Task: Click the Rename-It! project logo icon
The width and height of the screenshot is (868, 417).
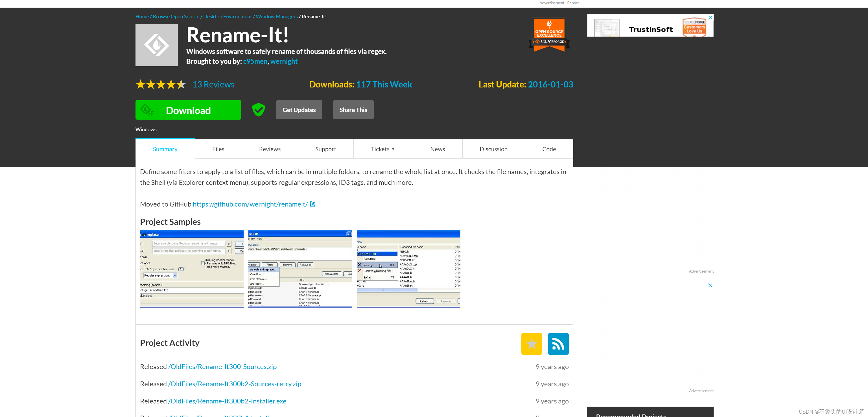Action: coord(156,45)
